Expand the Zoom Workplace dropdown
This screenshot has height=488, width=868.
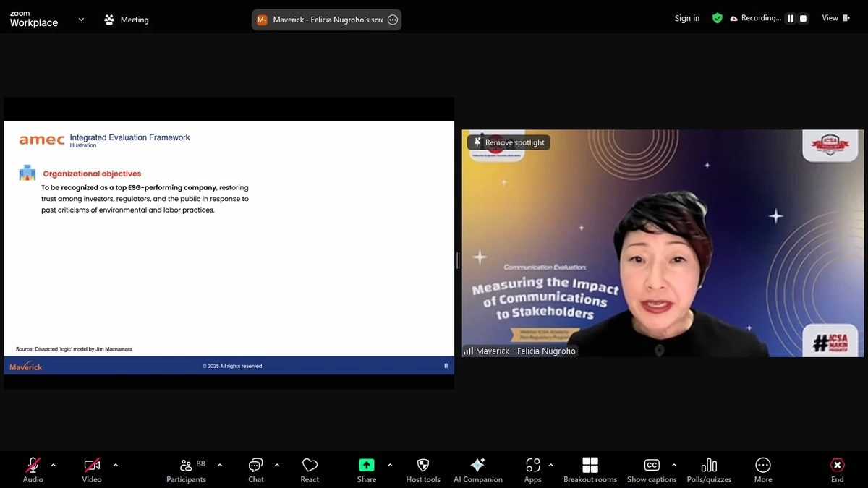click(80, 20)
